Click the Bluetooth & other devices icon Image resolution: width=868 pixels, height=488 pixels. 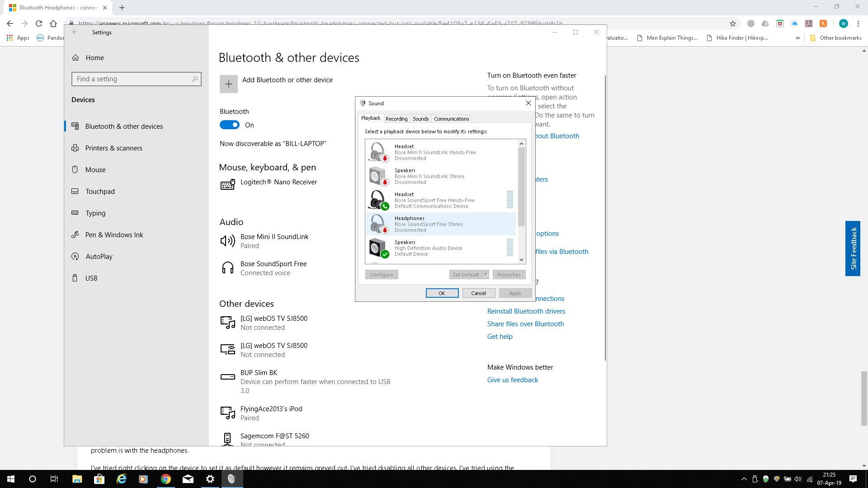tap(75, 126)
